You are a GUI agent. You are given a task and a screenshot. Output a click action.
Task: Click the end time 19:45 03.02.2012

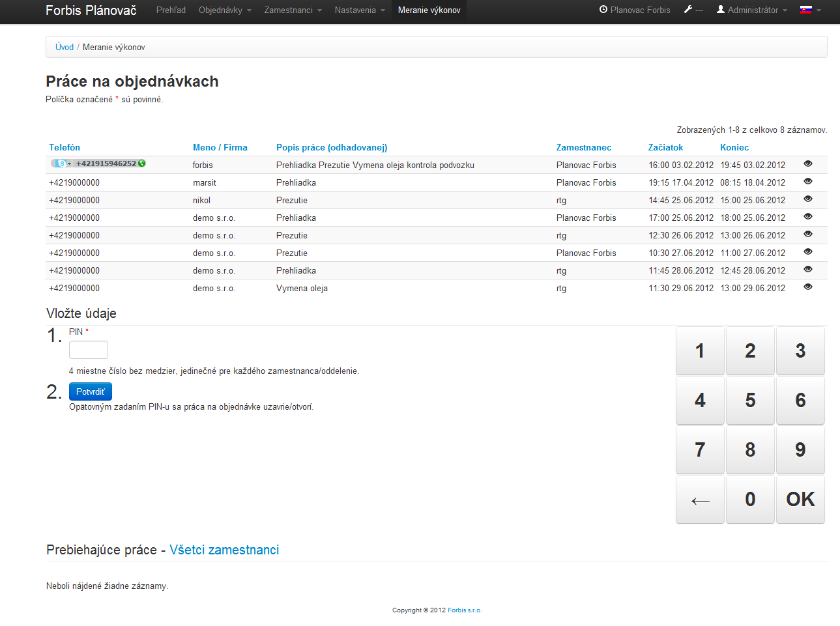pos(753,165)
